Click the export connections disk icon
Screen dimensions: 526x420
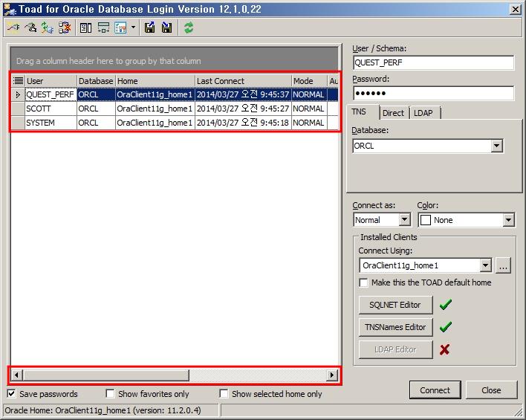point(150,28)
